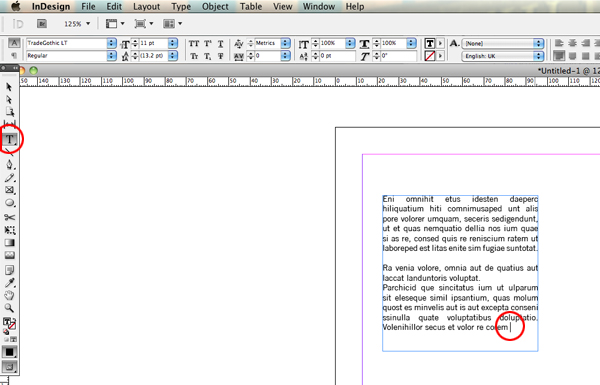
Task: Open the English: UK language dropdown
Action: click(x=538, y=56)
